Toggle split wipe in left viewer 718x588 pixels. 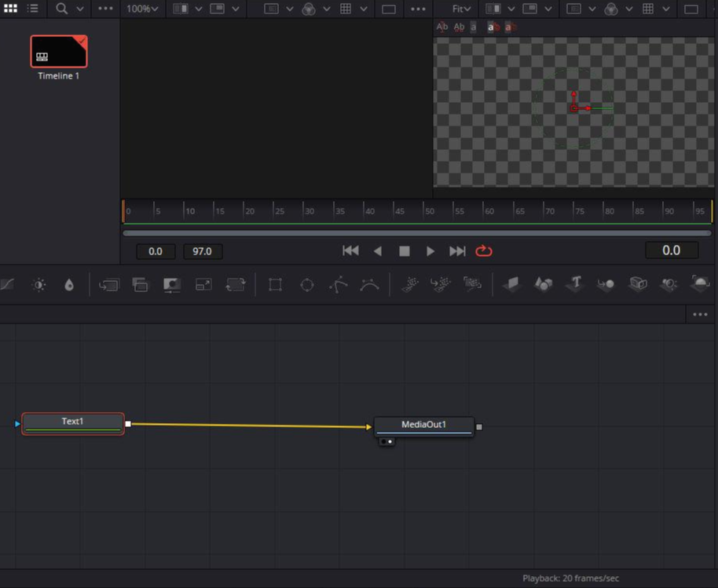point(181,9)
